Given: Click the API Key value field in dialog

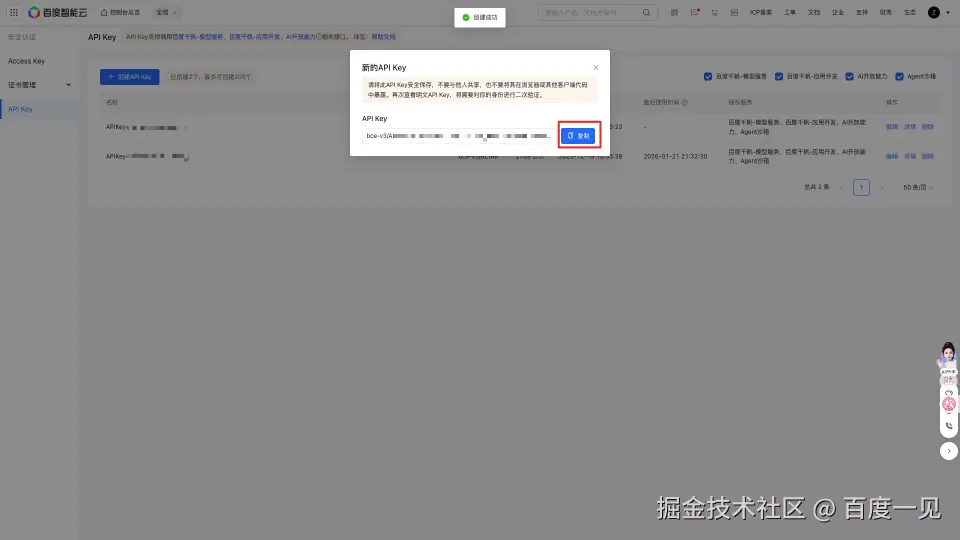Looking at the screenshot, I should pyautogui.click(x=459, y=136).
